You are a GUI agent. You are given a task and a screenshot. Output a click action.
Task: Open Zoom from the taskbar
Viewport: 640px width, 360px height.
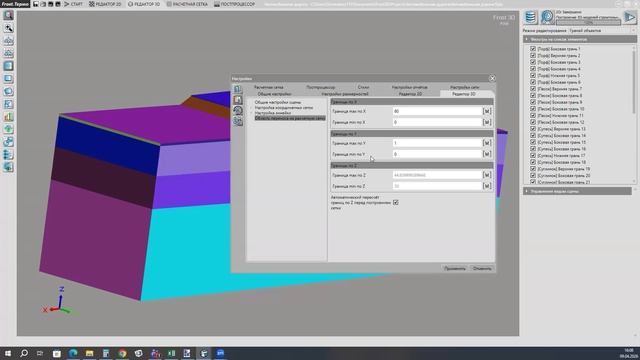[220, 353]
